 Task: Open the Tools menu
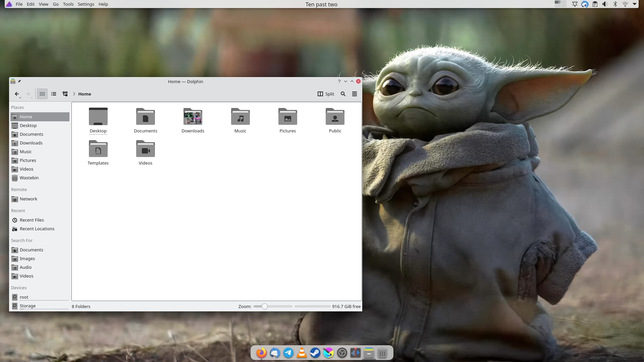click(x=68, y=4)
